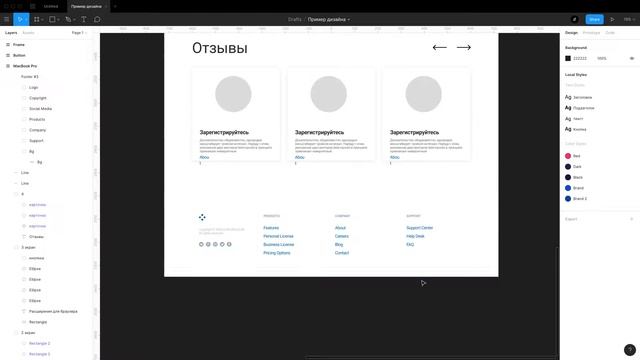The height and width of the screenshot is (360, 640).
Task: Click the plus icon in Export section
Action: pyautogui.click(x=631, y=219)
